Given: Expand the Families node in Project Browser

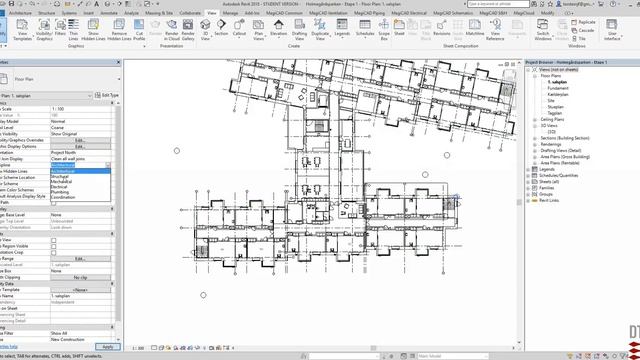Looking at the screenshot, I should (528, 188).
